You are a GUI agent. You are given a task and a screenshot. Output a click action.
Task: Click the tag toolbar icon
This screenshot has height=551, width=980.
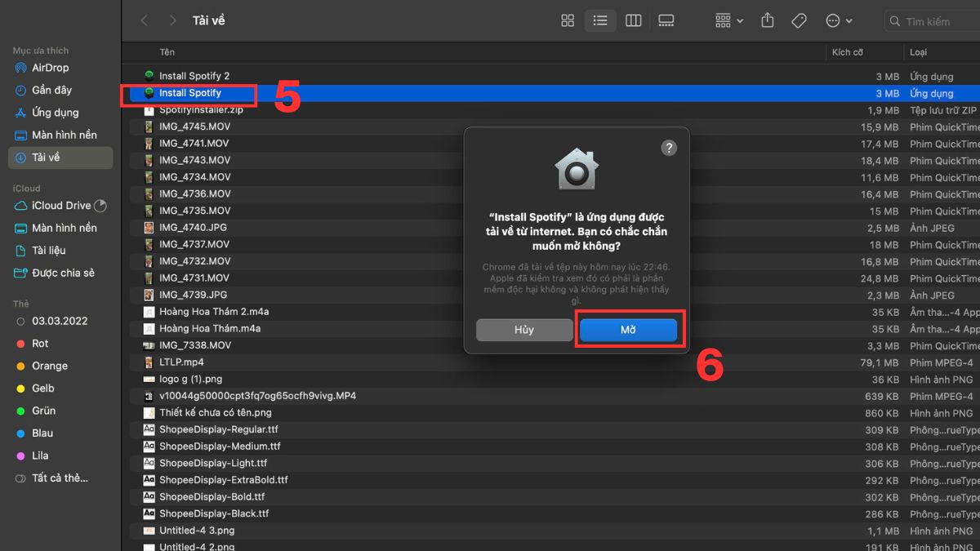(x=799, y=21)
